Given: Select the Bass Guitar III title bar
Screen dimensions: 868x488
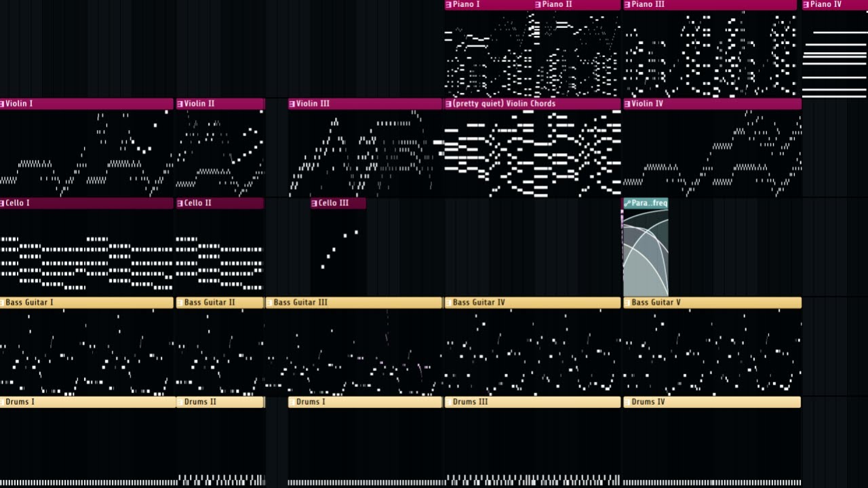Looking at the screenshot, I should [354, 302].
